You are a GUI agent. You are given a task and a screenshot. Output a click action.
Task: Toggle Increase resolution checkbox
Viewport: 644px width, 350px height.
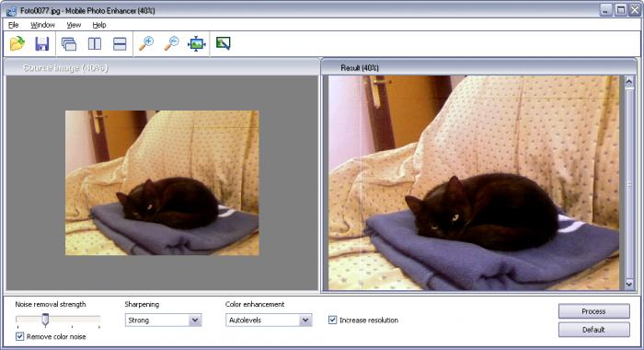point(333,320)
